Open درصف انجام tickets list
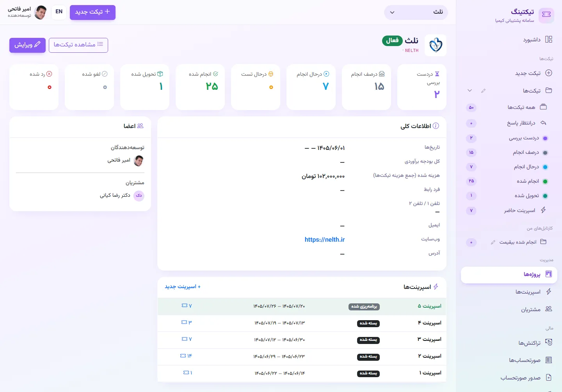The image size is (562, 392). (509, 152)
